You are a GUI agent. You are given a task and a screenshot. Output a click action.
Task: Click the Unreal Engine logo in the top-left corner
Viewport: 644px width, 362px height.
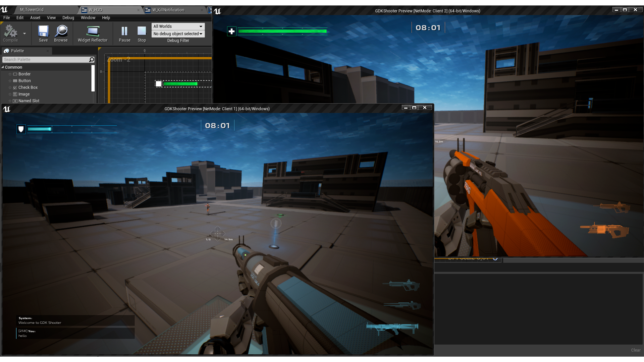click(x=4, y=10)
